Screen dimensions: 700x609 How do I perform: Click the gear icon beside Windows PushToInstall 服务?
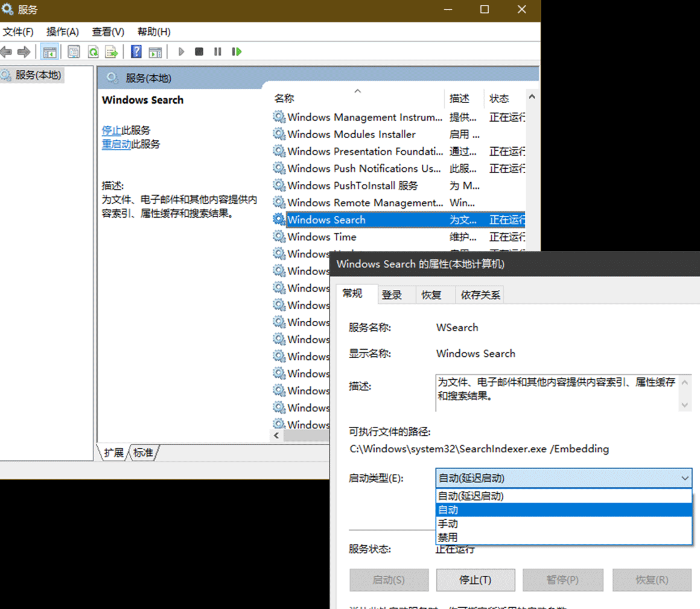279,185
